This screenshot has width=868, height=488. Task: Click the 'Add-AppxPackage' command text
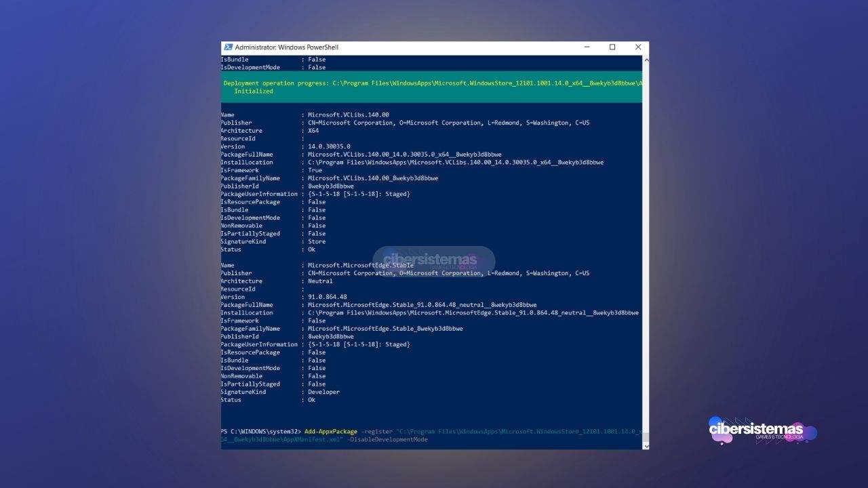click(331, 432)
